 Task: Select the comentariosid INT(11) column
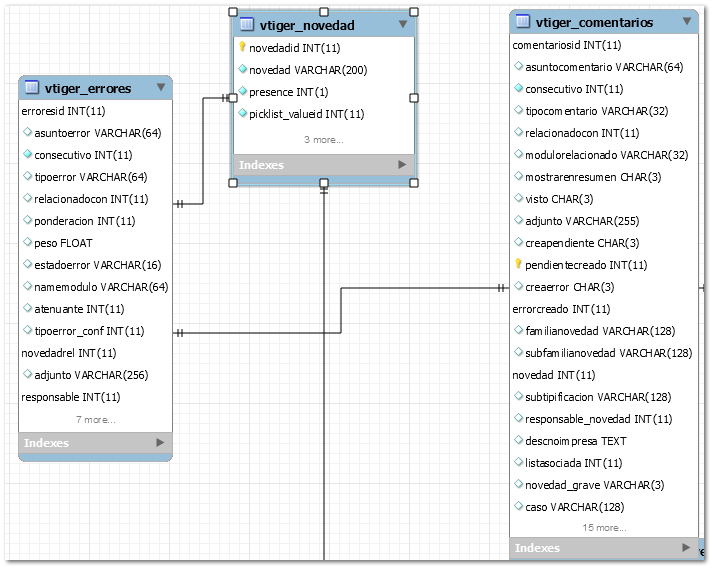567,45
